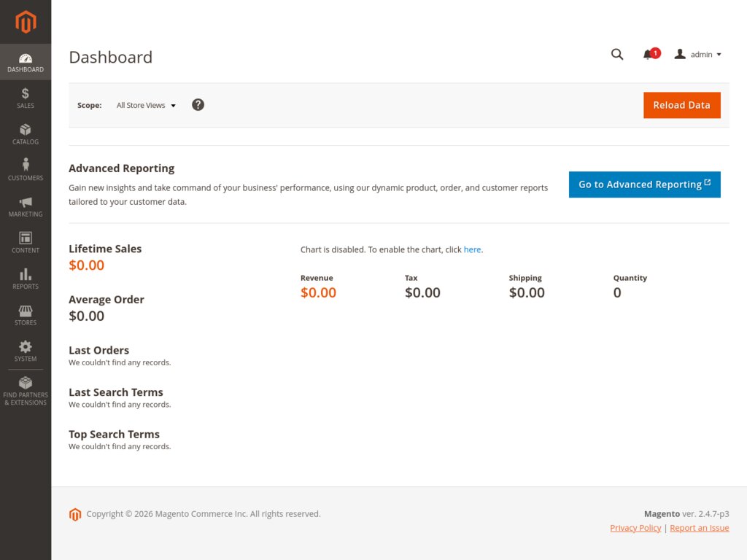The image size is (747, 560).
Task: Open notifications bell with 1 alert
Action: [651, 54]
